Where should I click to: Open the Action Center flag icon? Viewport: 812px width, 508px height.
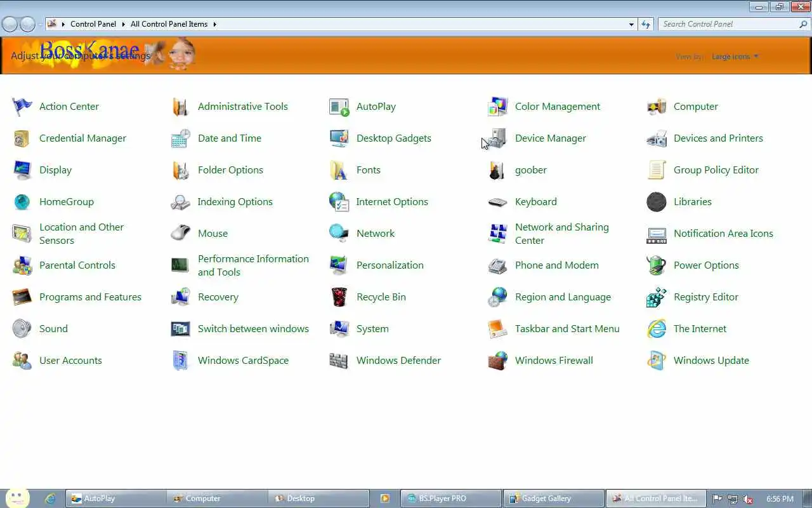(22, 107)
